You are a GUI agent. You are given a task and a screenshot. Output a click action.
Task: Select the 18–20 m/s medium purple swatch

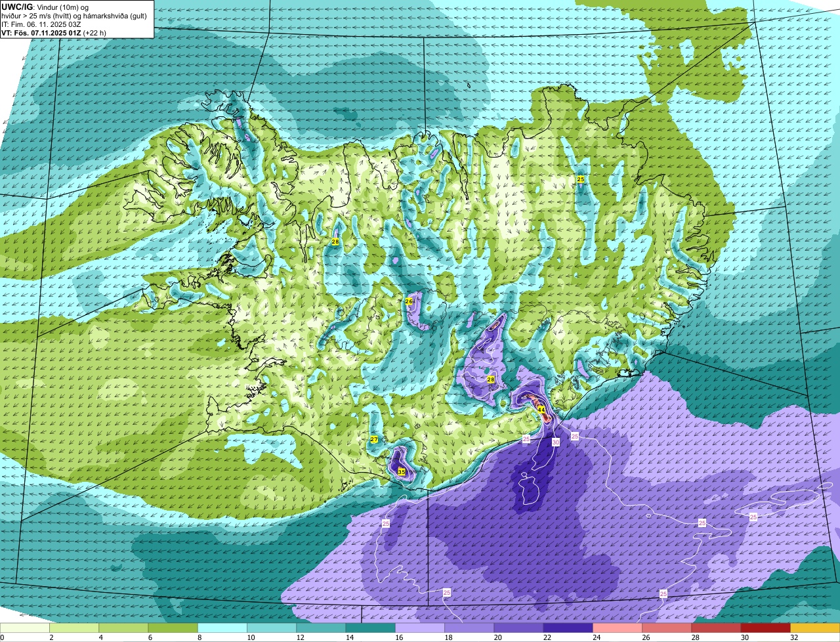coord(469,628)
